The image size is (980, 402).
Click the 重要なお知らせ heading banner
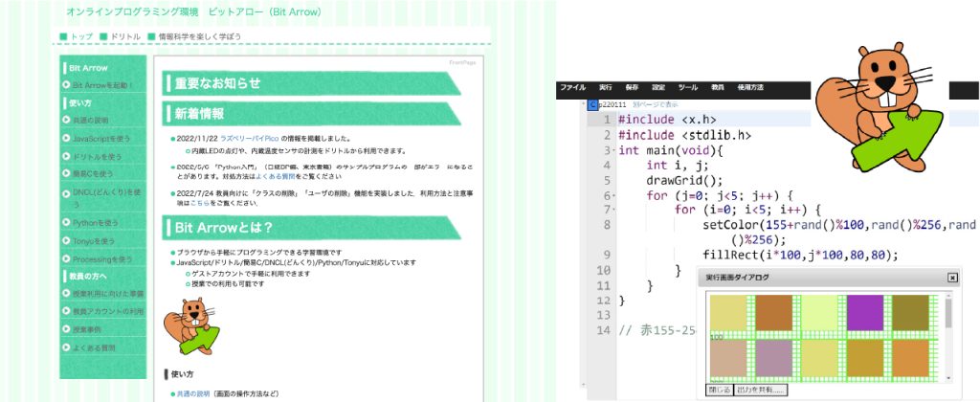pos(312,83)
